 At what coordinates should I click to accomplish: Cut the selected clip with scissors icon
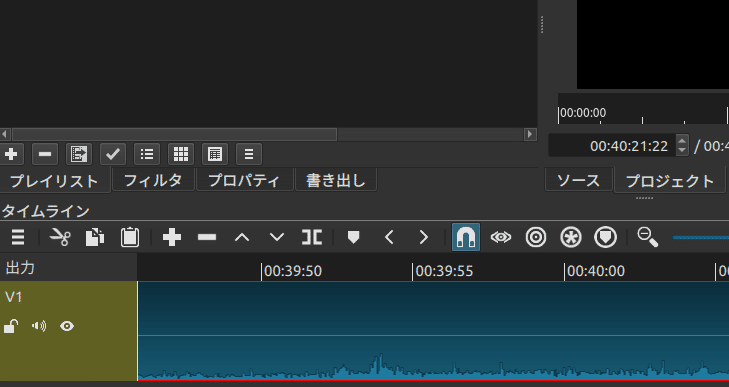[x=60, y=237]
